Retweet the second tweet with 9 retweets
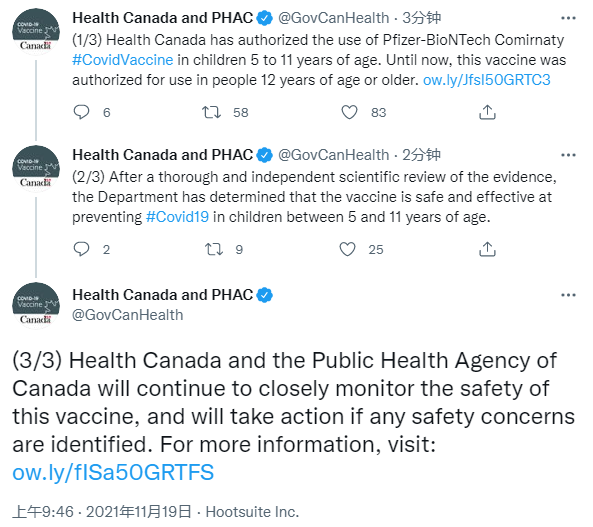The height and width of the screenshot is (527, 593). point(214,249)
